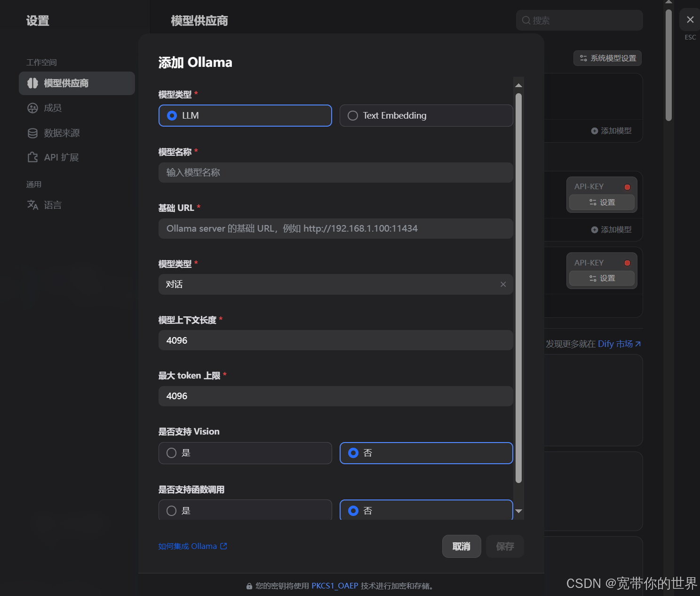Choose 否 for 是否支持函数调用
The height and width of the screenshot is (596, 700).
pos(426,510)
